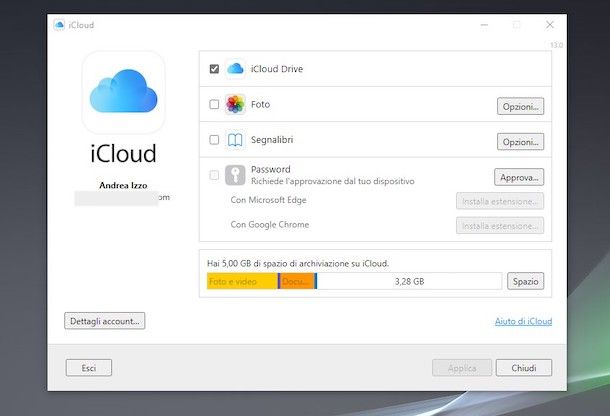
Task: Click the Chiudi button
Action: 524,368
